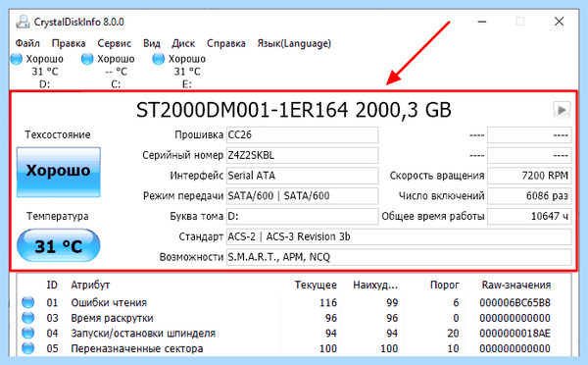588x365 pixels.
Task: Click the 31 °C temperature button
Action: click(x=59, y=245)
